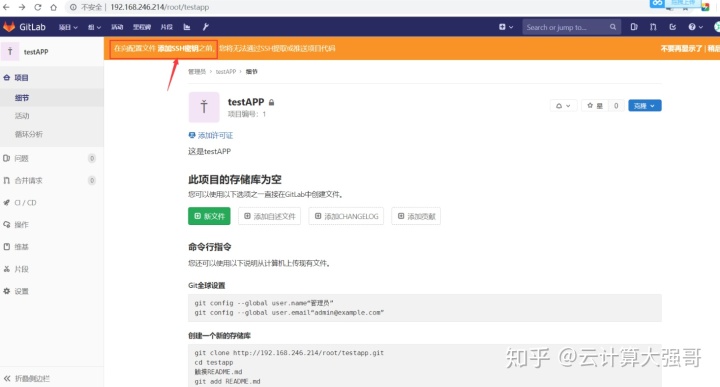
Task: Click the 添加SSH密钥 link in banner
Action: 178,48
